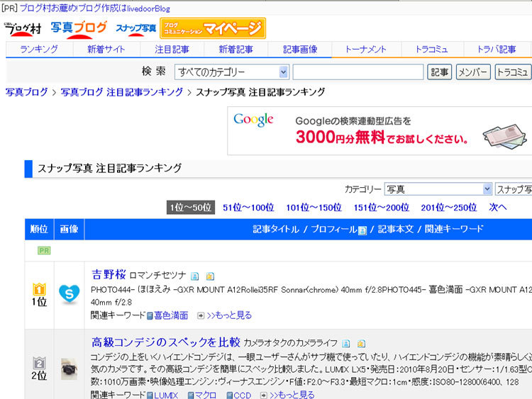Click the green PR badge
This screenshot has width=532, height=399.
click(44, 250)
